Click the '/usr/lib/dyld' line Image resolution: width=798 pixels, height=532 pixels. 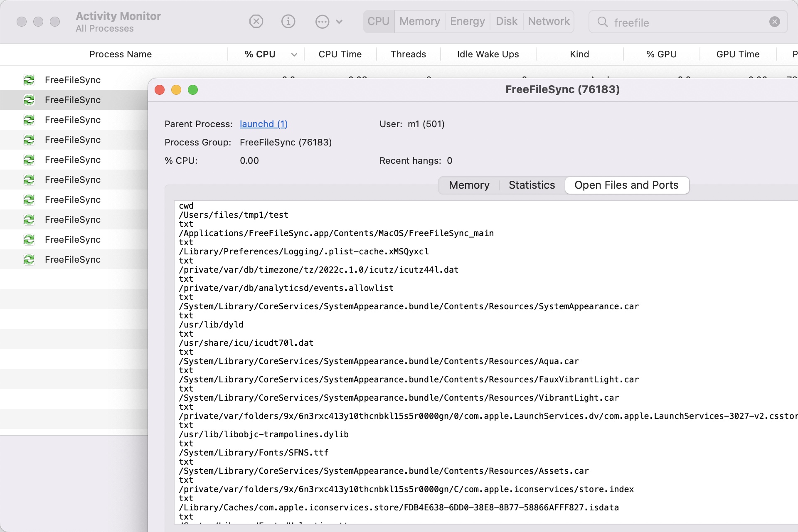point(211,325)
